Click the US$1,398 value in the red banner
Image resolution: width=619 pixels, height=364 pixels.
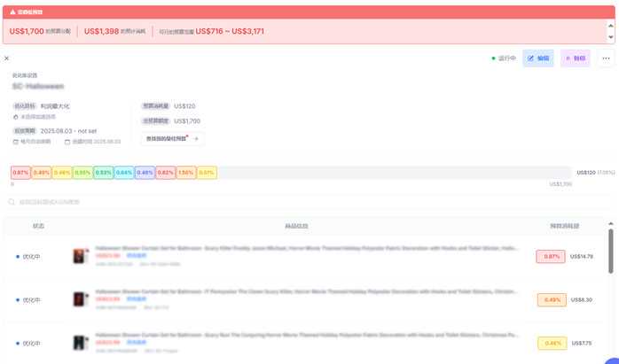tap(101, 31)
